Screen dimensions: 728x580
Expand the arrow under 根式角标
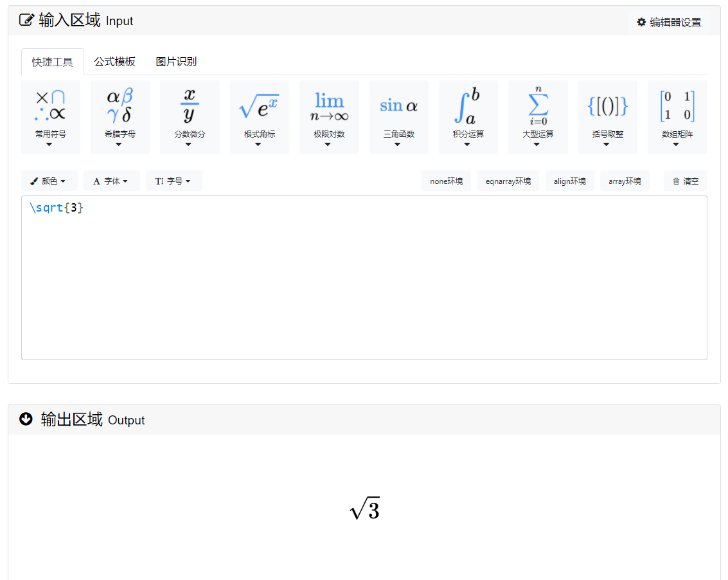point(258,145)
